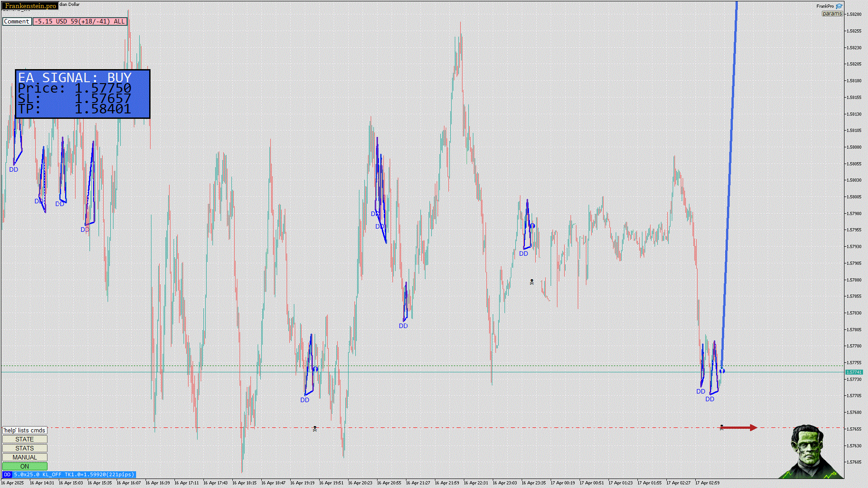Click the Comment label box
868x488 pixels.
click(x=17, y=21)
